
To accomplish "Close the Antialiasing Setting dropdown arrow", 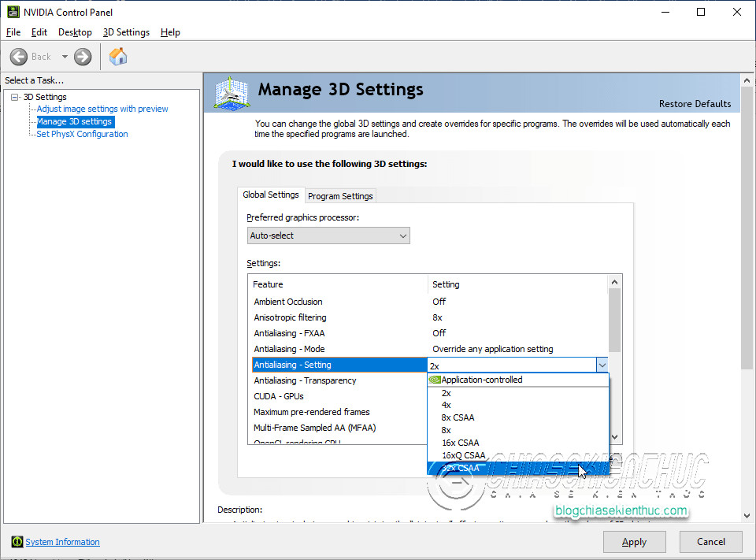I will coord(602,365).
